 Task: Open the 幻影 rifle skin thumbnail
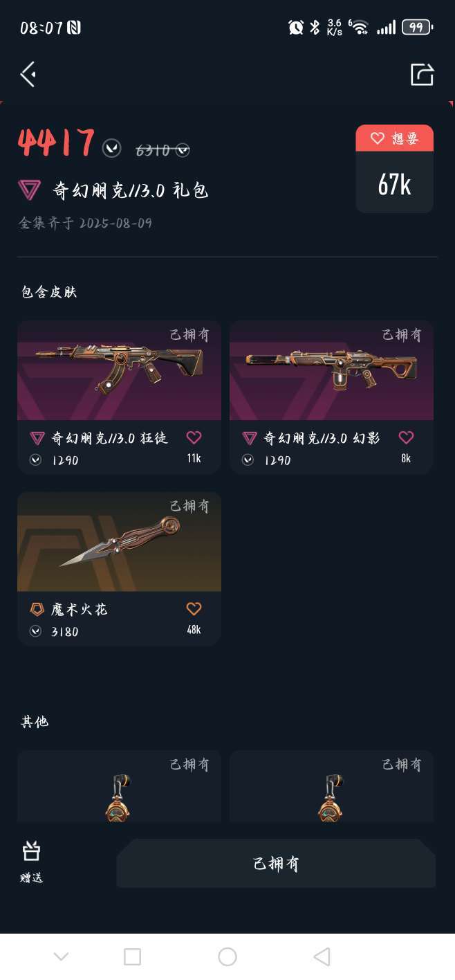(331, 370)
